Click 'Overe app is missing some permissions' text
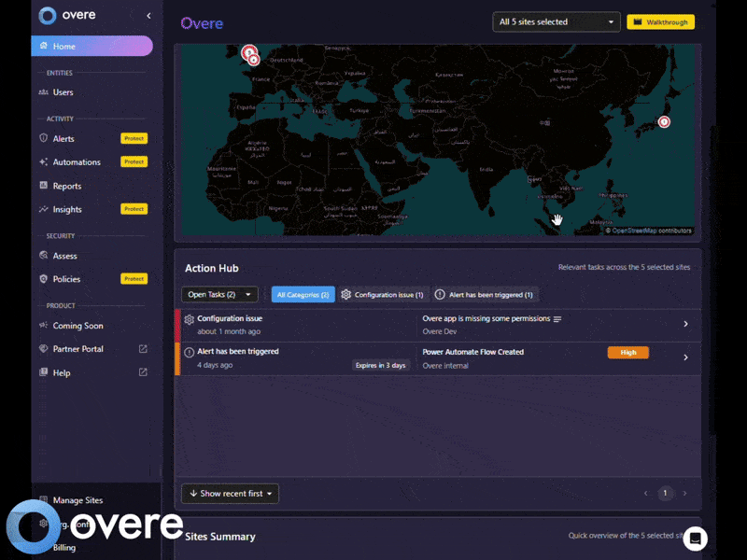 pos(486,318)
